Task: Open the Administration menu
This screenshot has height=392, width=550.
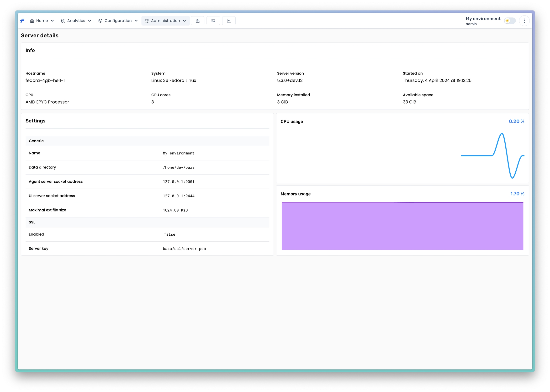Action: coord(166,21)
